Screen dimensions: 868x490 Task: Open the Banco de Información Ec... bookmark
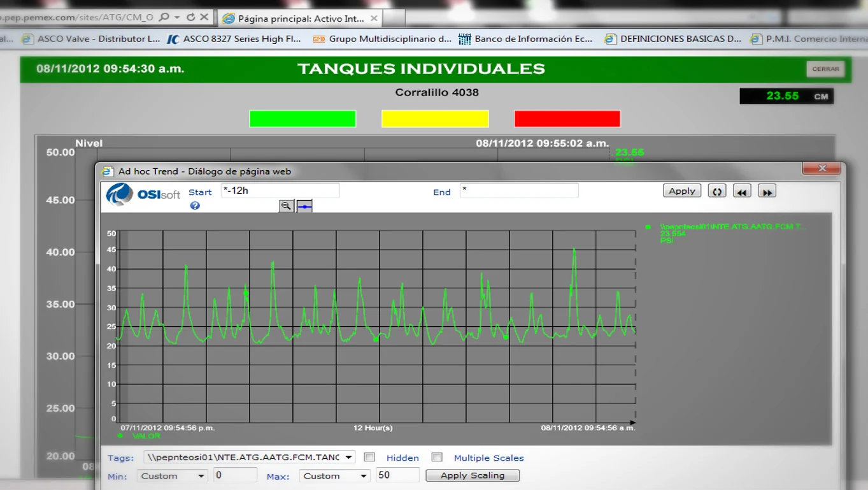coord(525,39)
